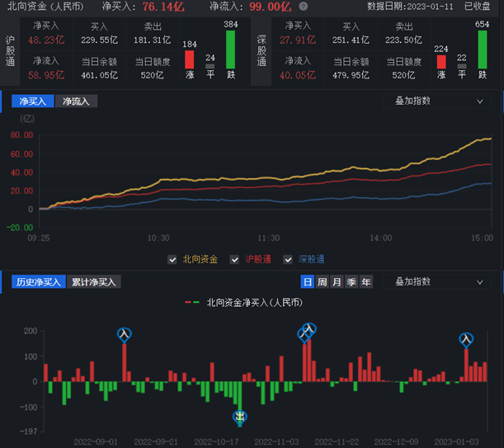This screenshot has width=504, height=448.
Task: Switch to the 净流入 tab
Action: click(76, 101)
